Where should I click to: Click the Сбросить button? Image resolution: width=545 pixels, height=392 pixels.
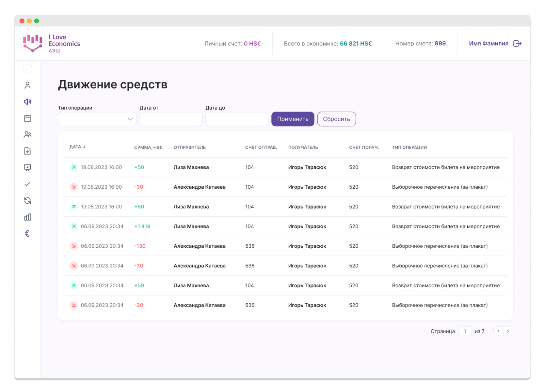pos(337,119)
